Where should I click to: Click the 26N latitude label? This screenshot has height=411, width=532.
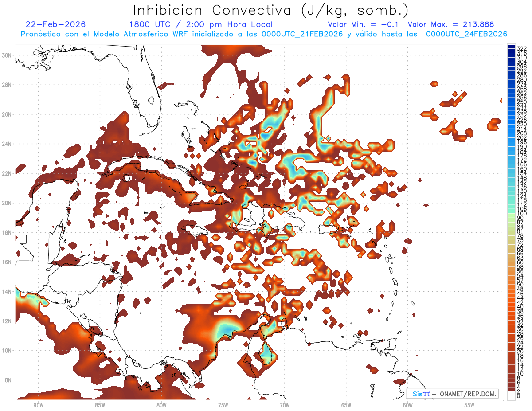[8, 114]
